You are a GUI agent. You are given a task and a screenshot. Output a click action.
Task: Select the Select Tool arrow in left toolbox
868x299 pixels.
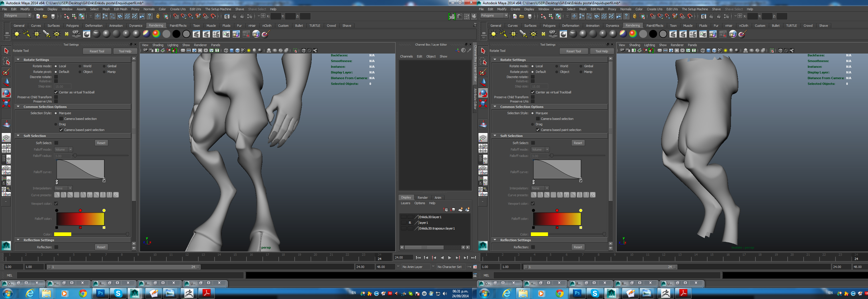tap(6, 51)
